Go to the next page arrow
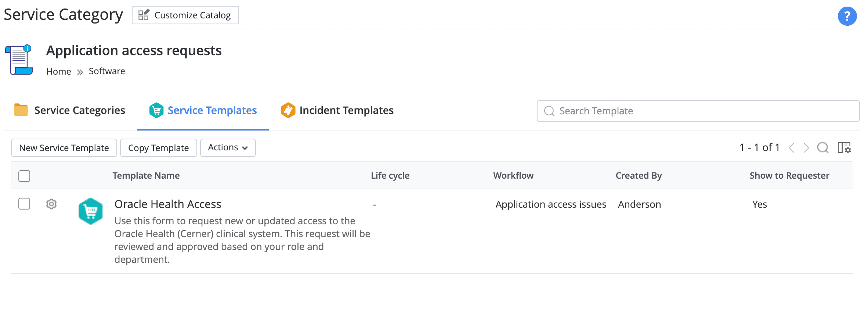 [x=806, y=148]
